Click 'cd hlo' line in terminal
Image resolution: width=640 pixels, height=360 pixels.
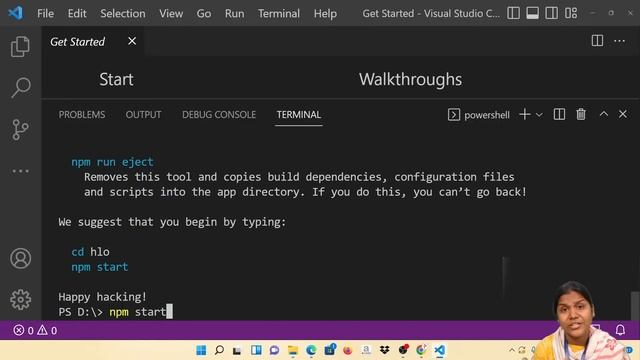pyautogui.click(x=90, y=252)
